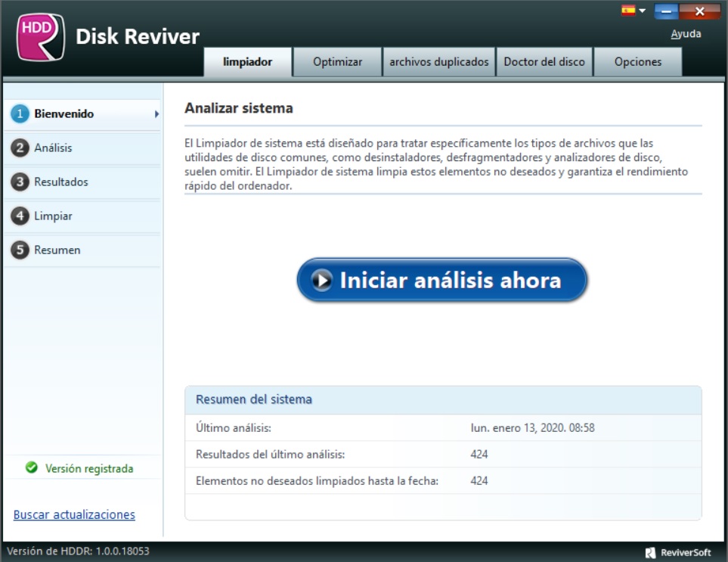
Task: Expand the language dropdown arrow
Action: pos(643,11)
